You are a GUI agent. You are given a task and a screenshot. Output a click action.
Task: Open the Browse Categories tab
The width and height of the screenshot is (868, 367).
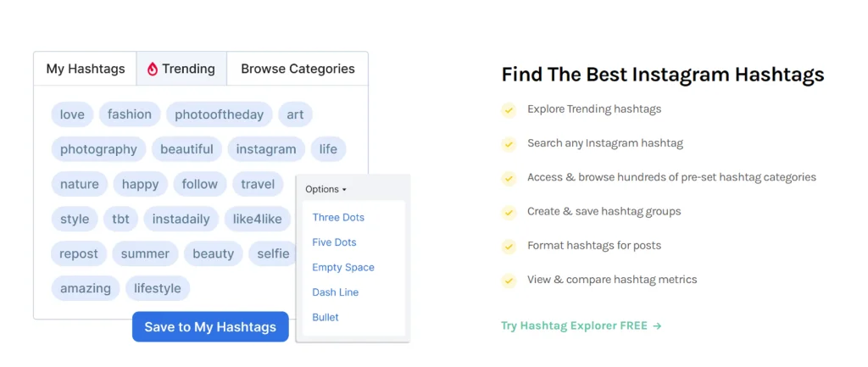coord(298,69)
